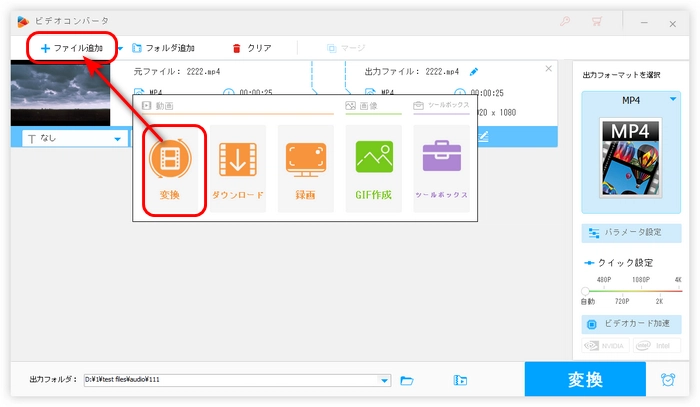Open the 録画 screen recorder icon
Image resolution: width=700 pixels, height=407 pixels.
pyautogui.click(x=306, y=169)
